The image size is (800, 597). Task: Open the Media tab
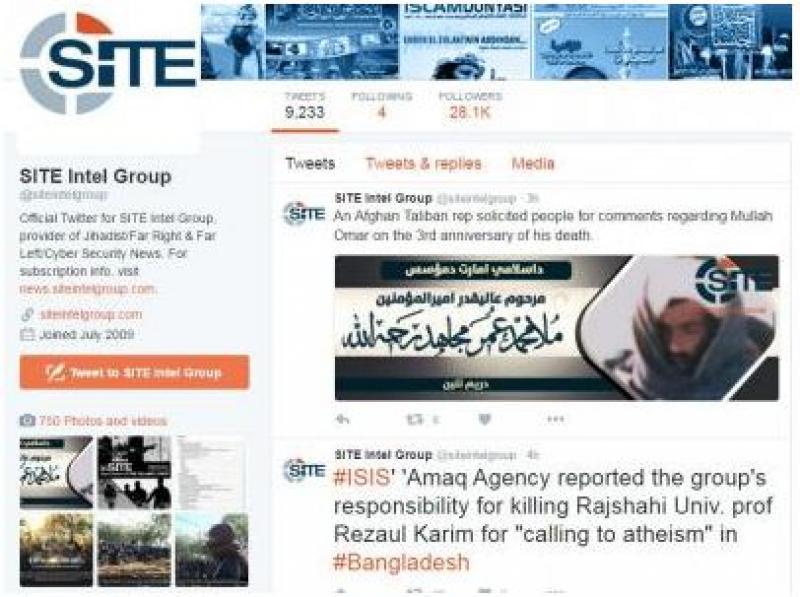click(533, 164)
